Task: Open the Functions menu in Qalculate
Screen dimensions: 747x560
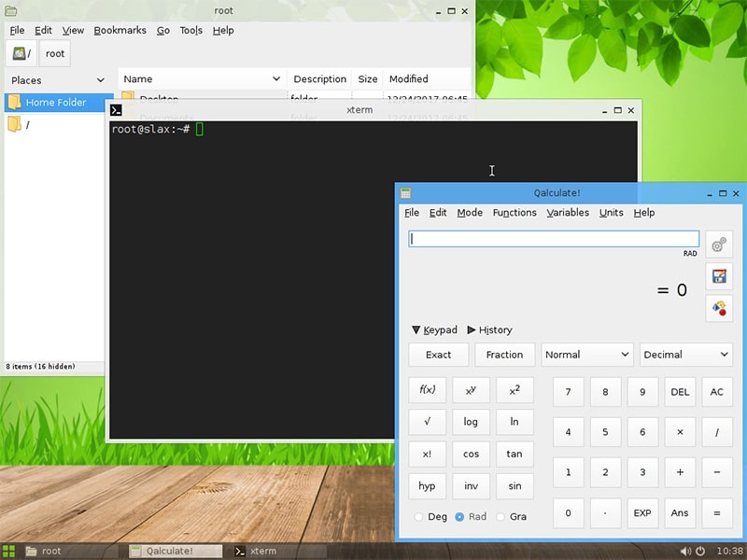Action: pos(514,213)
